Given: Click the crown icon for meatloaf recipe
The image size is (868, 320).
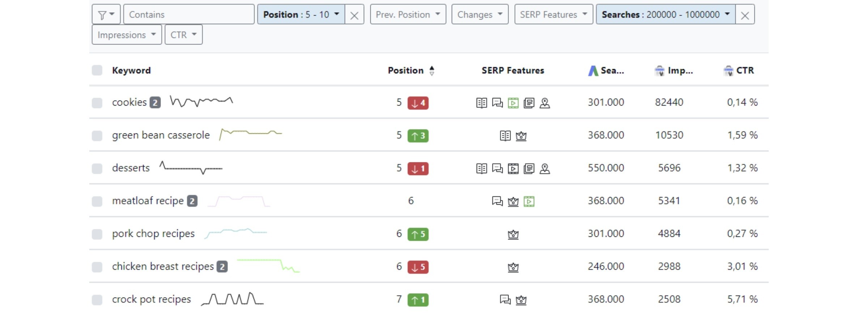Looking at the screenshot, I should point(513,201).
